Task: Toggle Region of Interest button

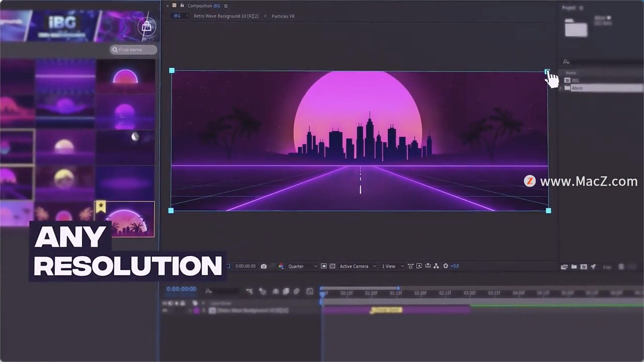Action: 324,266
